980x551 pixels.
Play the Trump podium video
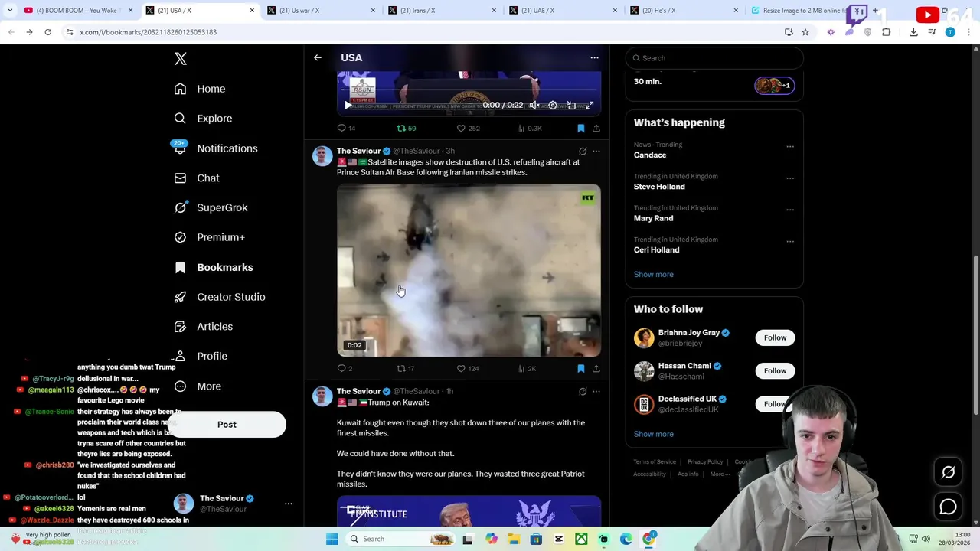pos(348,106)
